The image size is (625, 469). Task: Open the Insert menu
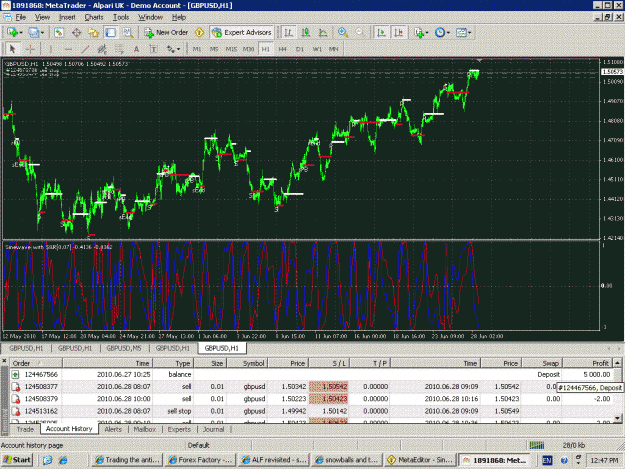point(67,17)
